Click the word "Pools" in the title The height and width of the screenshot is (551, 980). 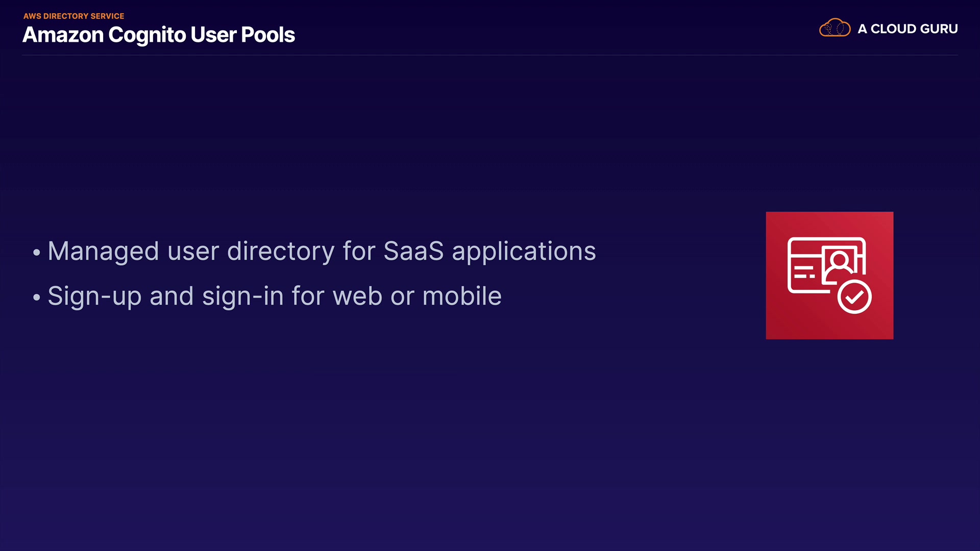(267, 35)
